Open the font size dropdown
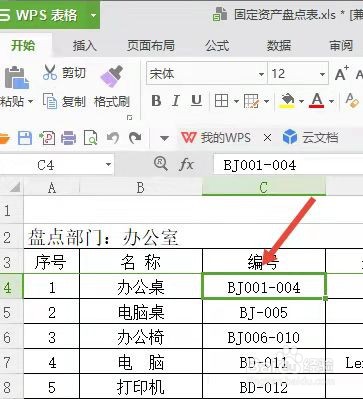This screenshot has width=363, height=399. tap(322, 74)
